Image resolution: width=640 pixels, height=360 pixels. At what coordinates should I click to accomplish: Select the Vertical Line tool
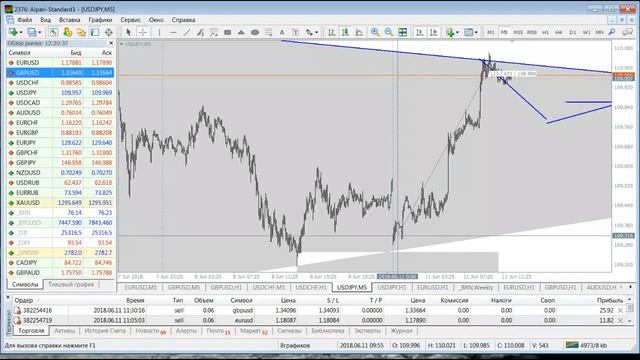click(159, 32)
